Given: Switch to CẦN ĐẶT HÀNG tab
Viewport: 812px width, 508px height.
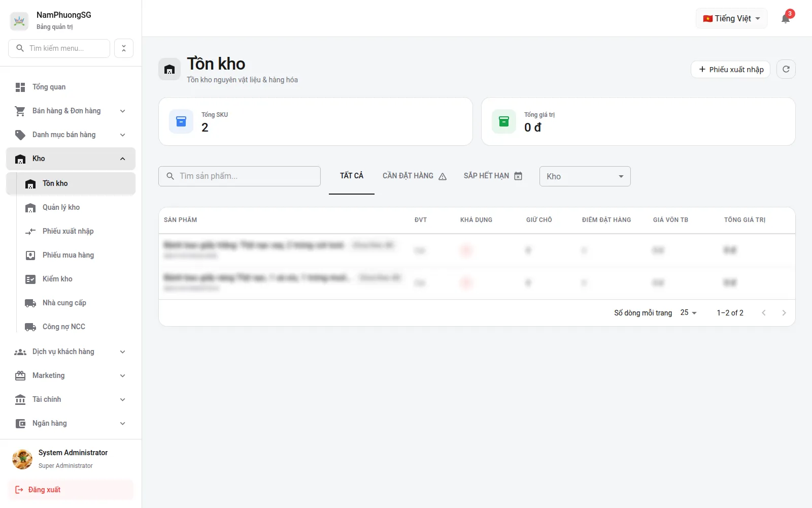Looking at the screenshot, I should coord(415,176).
